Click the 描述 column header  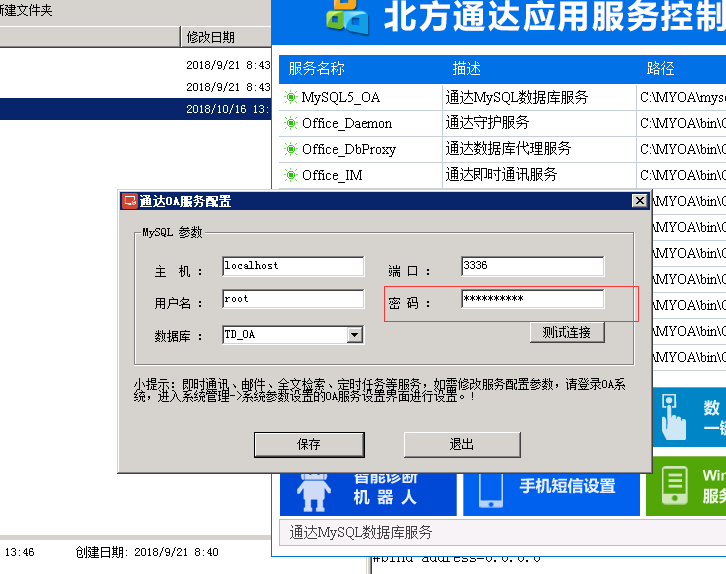[x=466, y=69]
